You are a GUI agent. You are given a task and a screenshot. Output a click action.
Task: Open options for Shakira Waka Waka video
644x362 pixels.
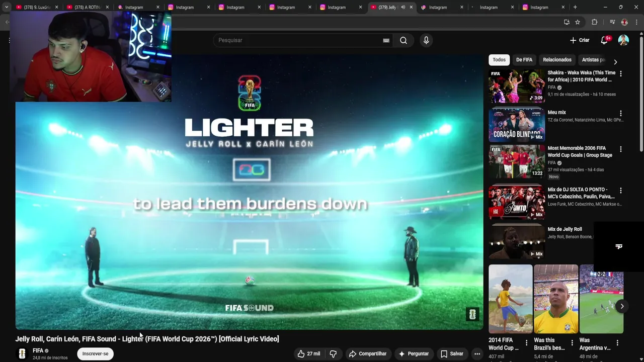(x=620, y=73)
